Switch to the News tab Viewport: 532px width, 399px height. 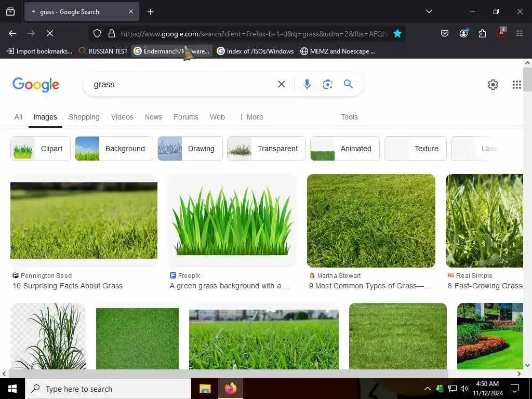(153, 117)
